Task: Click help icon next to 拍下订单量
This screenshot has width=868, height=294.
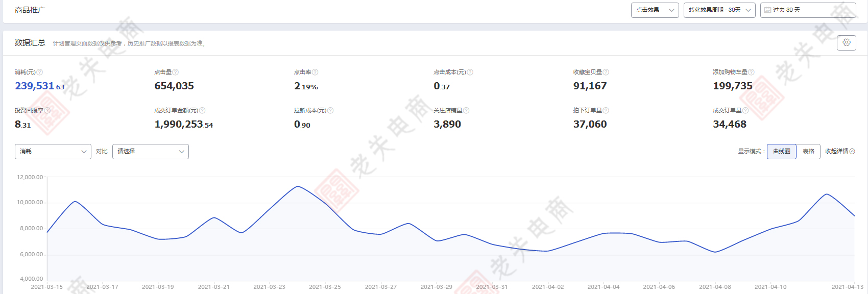Action: coord(606,111)
